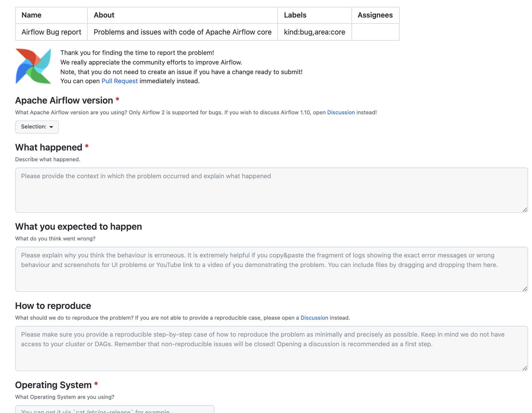The image size is (532, 413).
Task: Click the Name column header
Action: (52, 15)
